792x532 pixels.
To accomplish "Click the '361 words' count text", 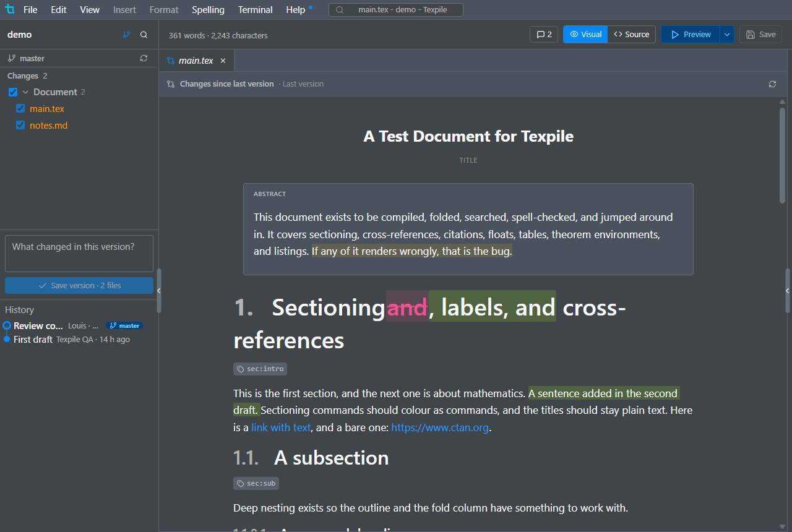I will click(186, 35).
